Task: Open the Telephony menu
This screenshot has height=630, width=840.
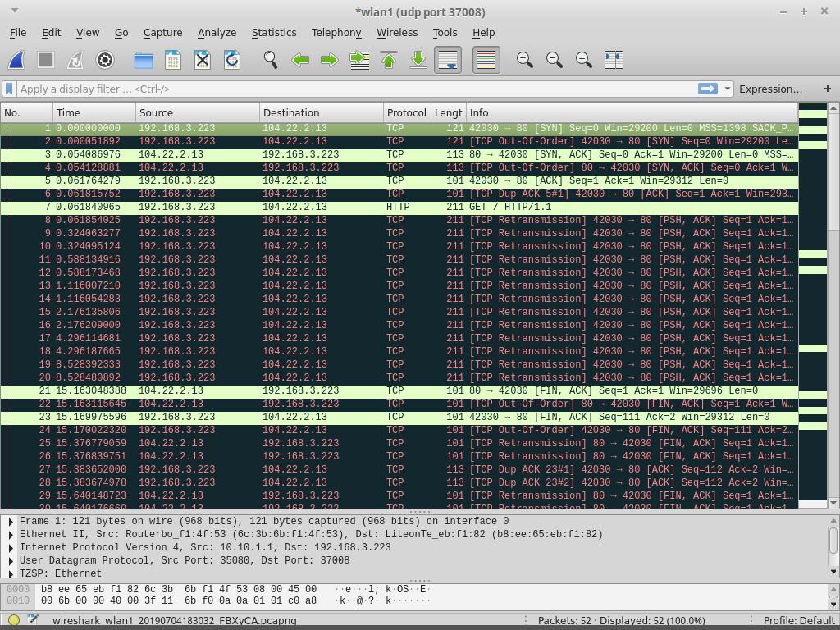Action: 336,33
